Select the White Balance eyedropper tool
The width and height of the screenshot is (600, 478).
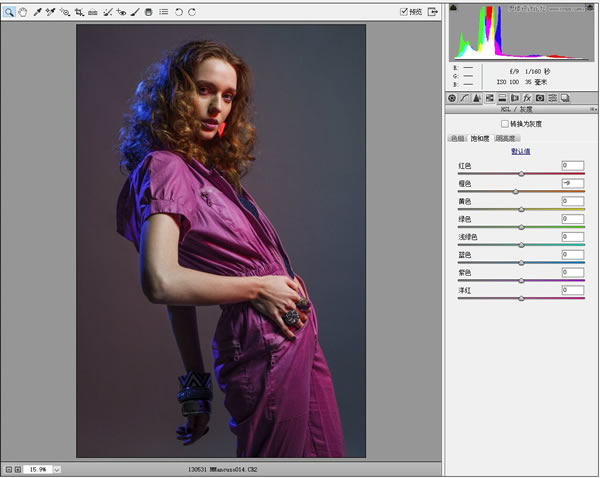pos(37,12)
